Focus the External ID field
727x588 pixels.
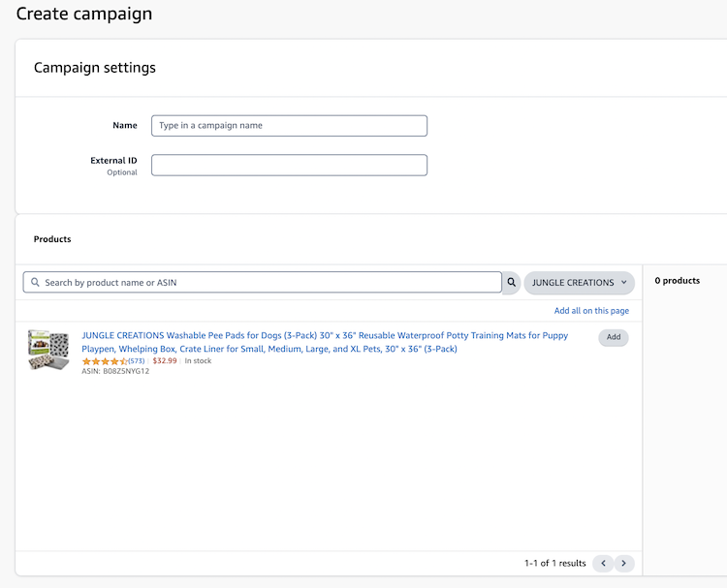(x=289, y=165)
